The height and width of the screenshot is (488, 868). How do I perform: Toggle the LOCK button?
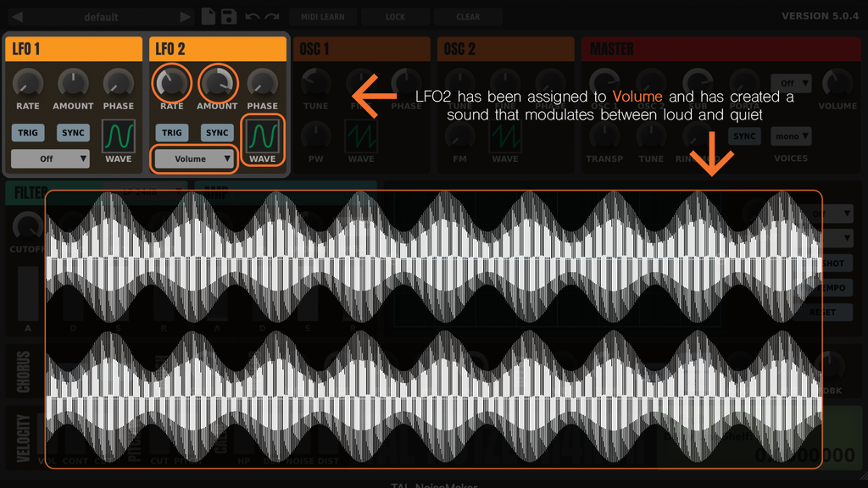(x=395, y=17)
